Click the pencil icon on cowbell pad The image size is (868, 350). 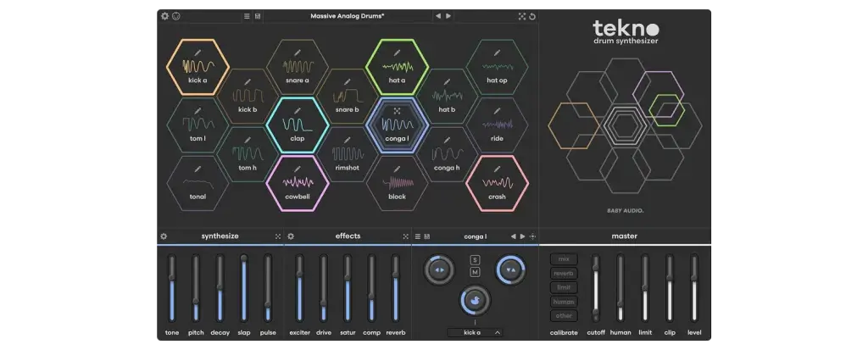298,169
